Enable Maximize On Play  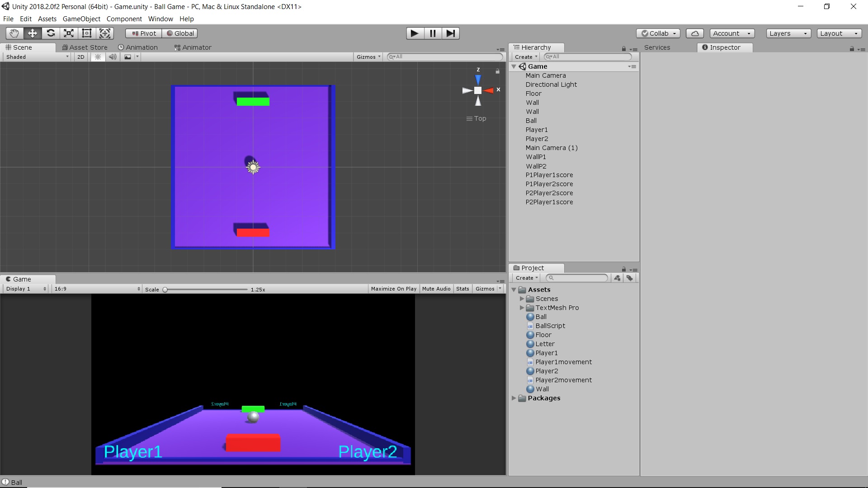point(393,289)
